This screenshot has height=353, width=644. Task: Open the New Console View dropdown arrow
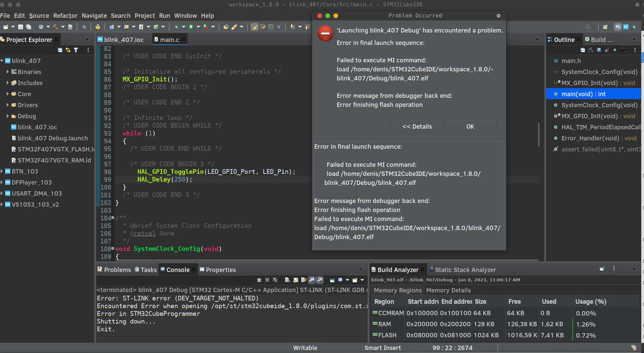click(362, 280)
